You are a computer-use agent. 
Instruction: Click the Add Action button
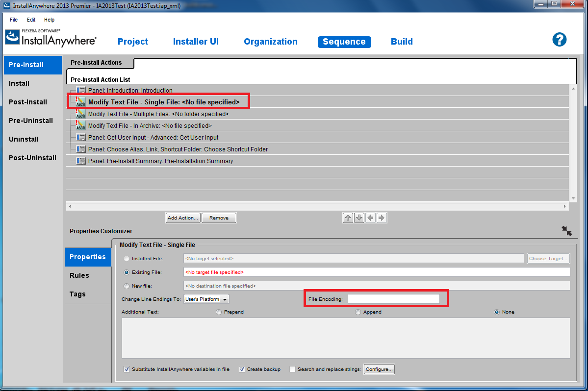point(182,218)
